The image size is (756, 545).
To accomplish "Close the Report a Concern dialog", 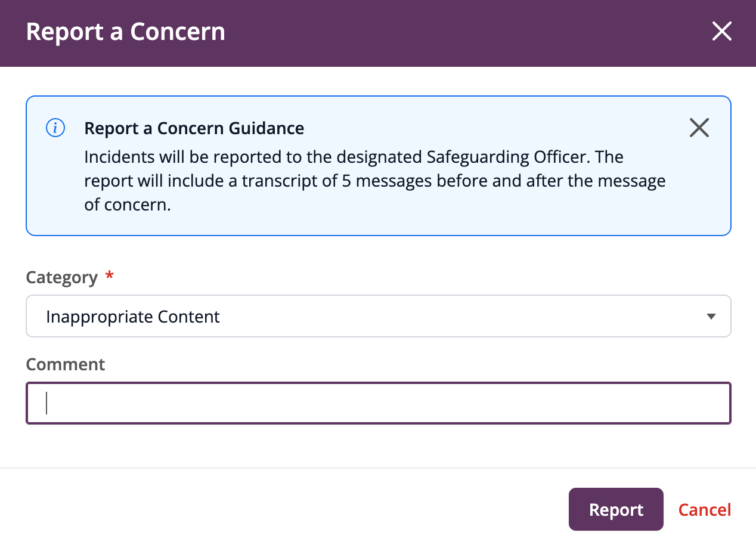I will [x=721, y=32].
